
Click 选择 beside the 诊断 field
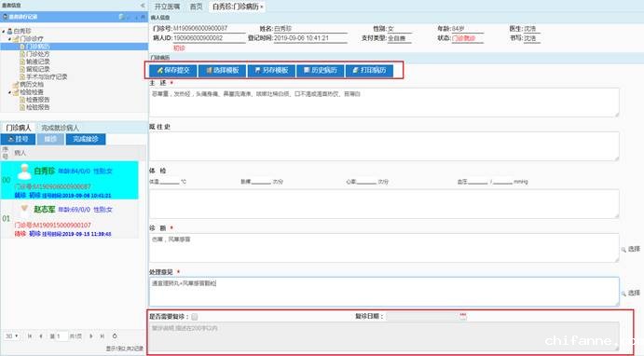click(x=631, y=249)
